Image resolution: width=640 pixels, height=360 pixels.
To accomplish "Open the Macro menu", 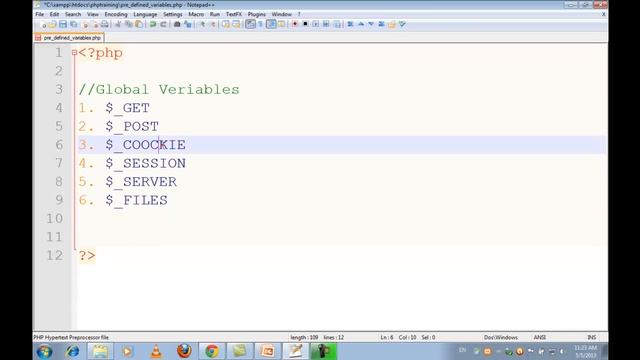I will click(196, 14).
